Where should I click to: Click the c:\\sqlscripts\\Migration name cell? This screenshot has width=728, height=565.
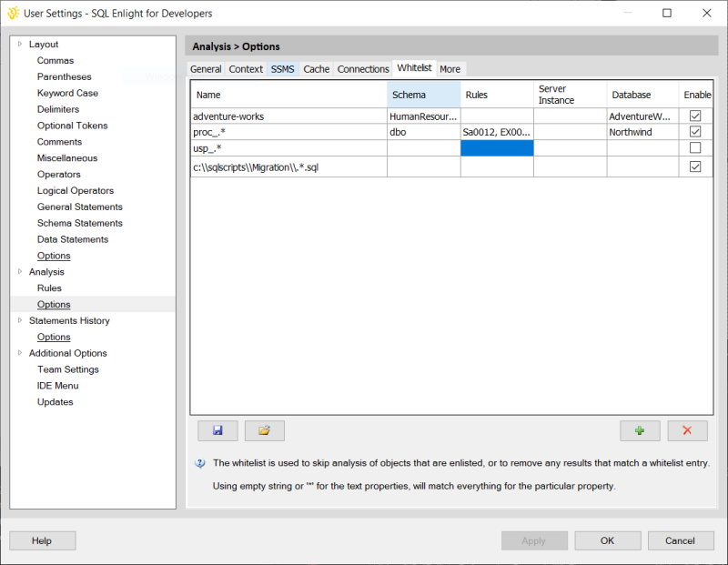pyautogui.click(x=288, y=167)
